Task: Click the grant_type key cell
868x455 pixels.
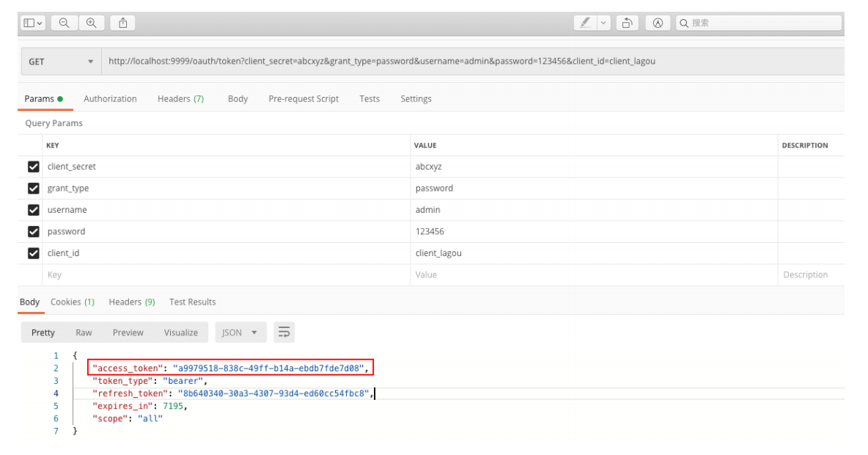Action: (x=227, y=188)
